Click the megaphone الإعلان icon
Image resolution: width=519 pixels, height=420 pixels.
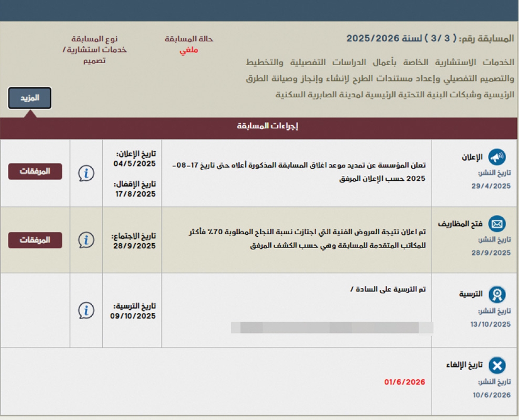click(497, 158)
